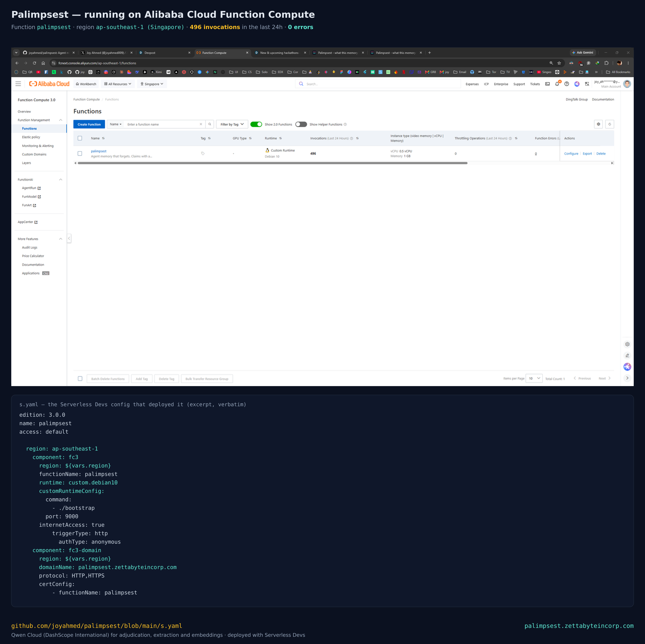Open Cloud Shell terminal icon in header
This screenshot has height=644, width=645.
547,84
